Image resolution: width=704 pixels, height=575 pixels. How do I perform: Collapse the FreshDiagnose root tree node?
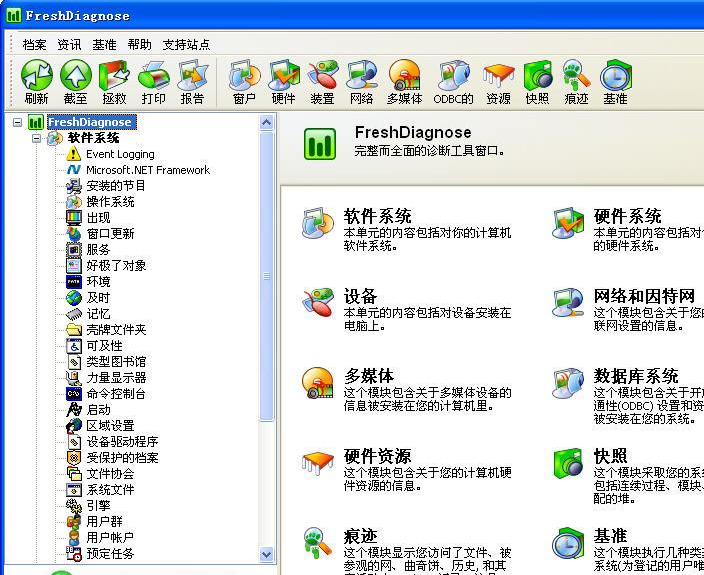coord(17,122)
